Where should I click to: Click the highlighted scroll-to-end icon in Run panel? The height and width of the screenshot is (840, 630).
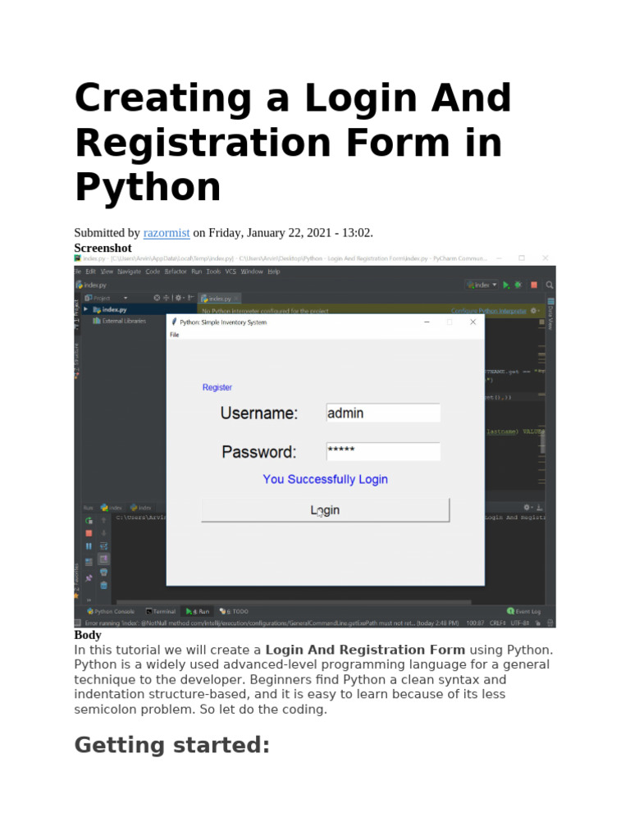(104, 559)
